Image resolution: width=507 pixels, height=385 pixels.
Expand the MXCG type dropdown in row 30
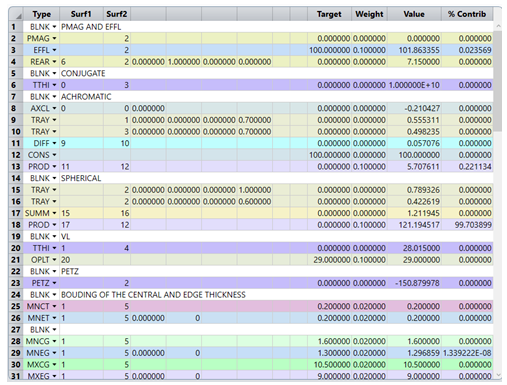pos(54,365)
